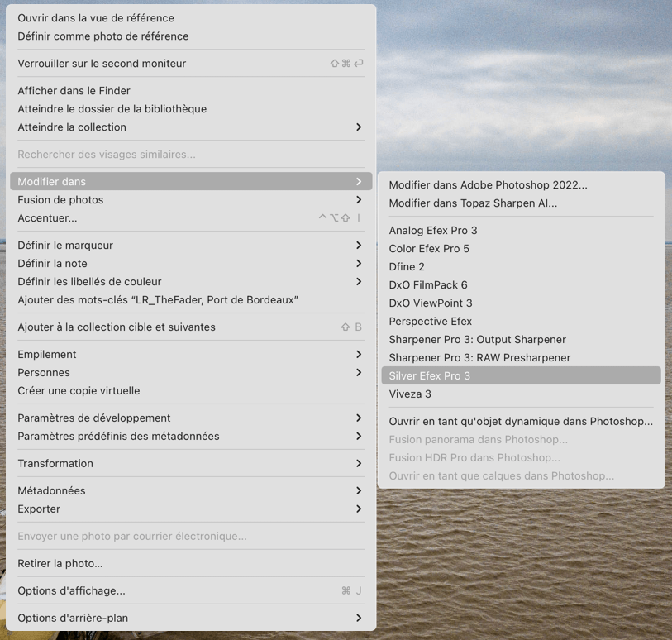Expand the 'Empilement' submenu
672x640 pixels.
pyautogui.click(x=191, y=354)
